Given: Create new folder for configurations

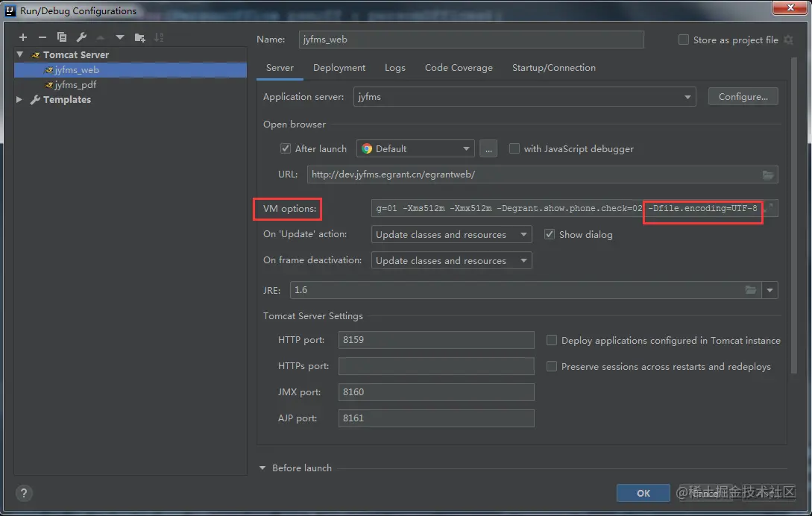Looking at the screenshot, I should [140, 37].
